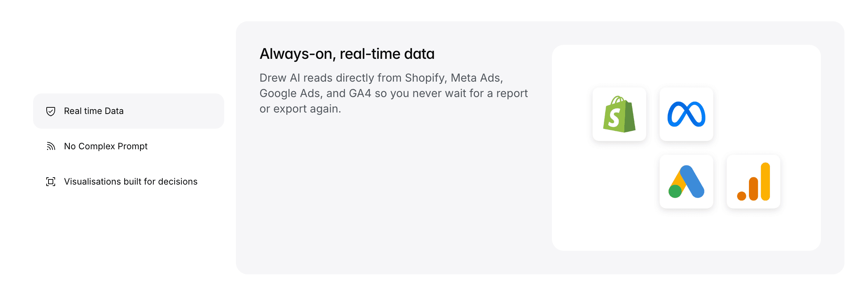Click "Meta Ads" in the description text
Screen dimensions: 868x289
tap(476, 78)
